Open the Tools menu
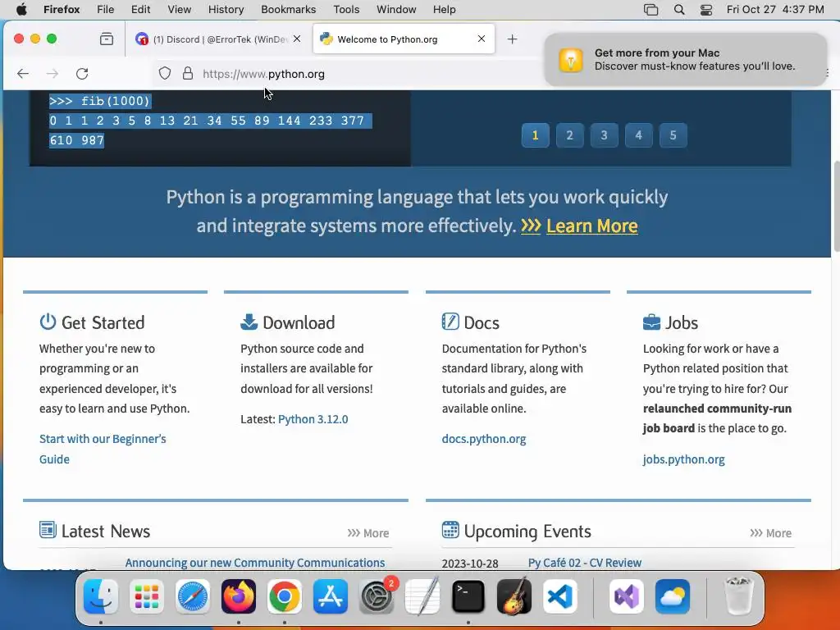 click(346, 9)
